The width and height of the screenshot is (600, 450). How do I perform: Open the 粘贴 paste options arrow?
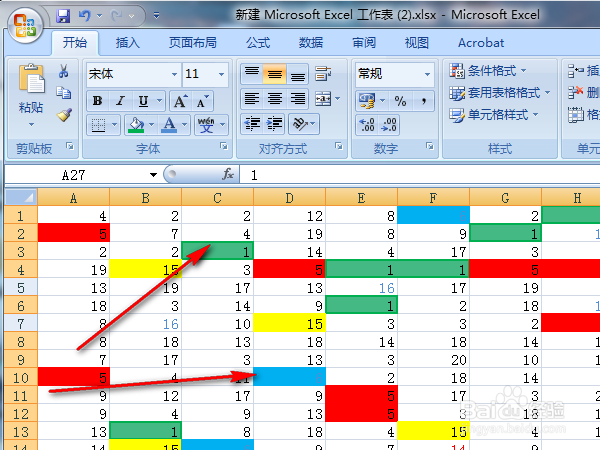click(31, 124)
